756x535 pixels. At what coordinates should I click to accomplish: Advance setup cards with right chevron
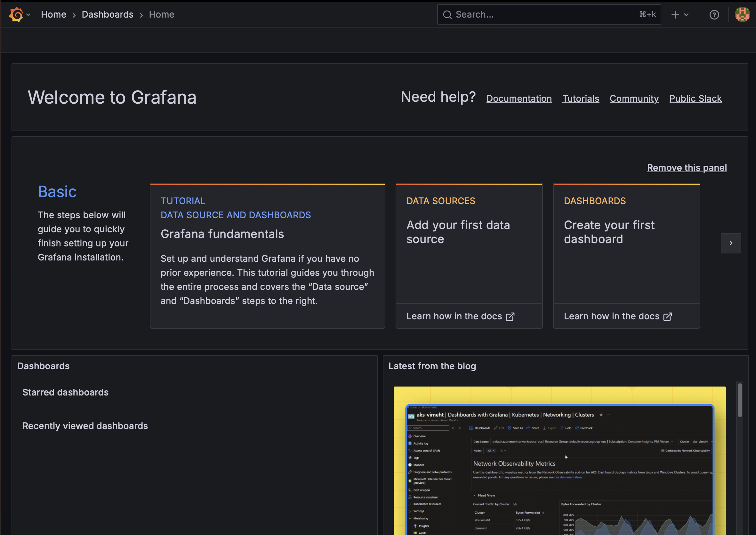click(x=731, y=243)
